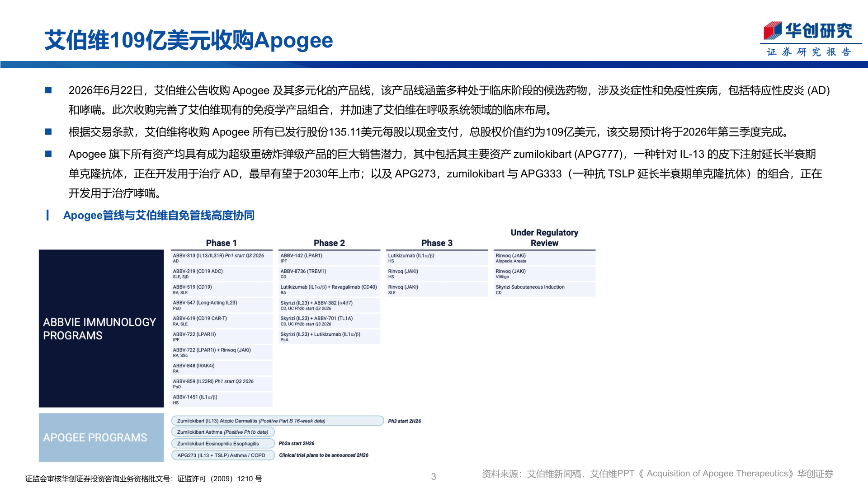Click the Phase 3 column header
This screenshot has height=488, width=868.
point(437,243)
